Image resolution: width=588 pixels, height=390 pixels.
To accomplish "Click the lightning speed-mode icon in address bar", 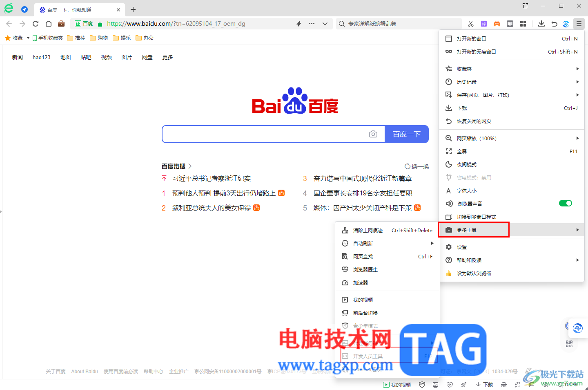I will click(299, 24).
